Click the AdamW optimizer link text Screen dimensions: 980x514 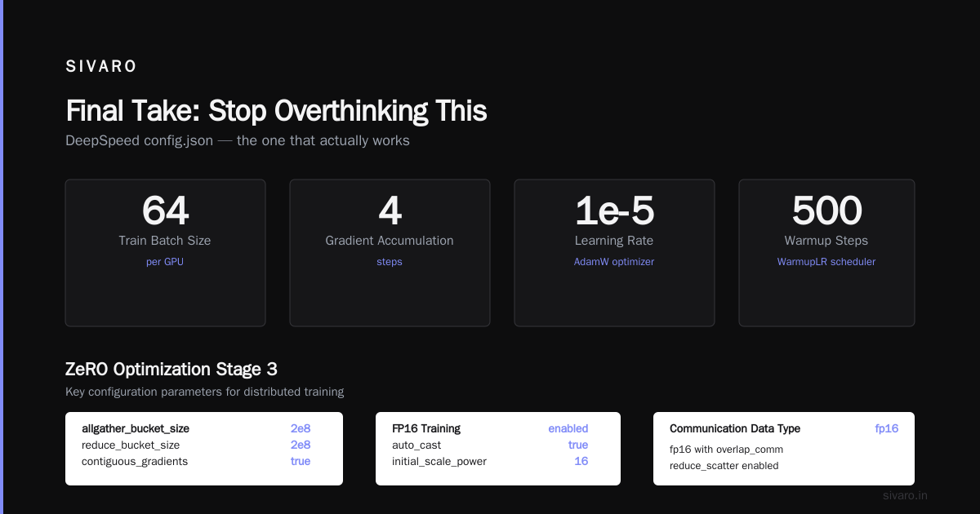(x=614, y=262)
